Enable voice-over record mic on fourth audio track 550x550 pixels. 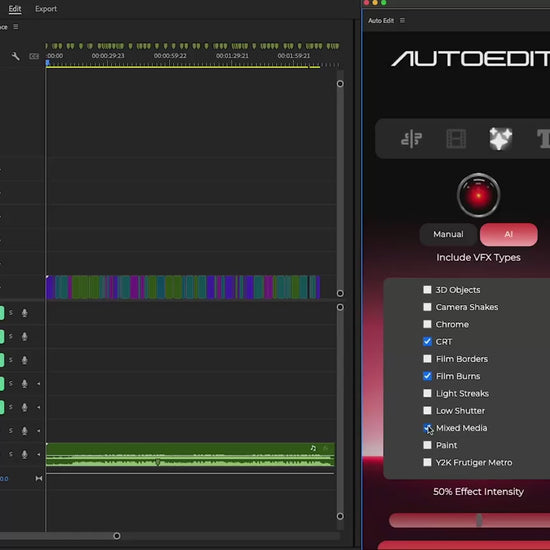pyautogui.click(x=25, y=383)
